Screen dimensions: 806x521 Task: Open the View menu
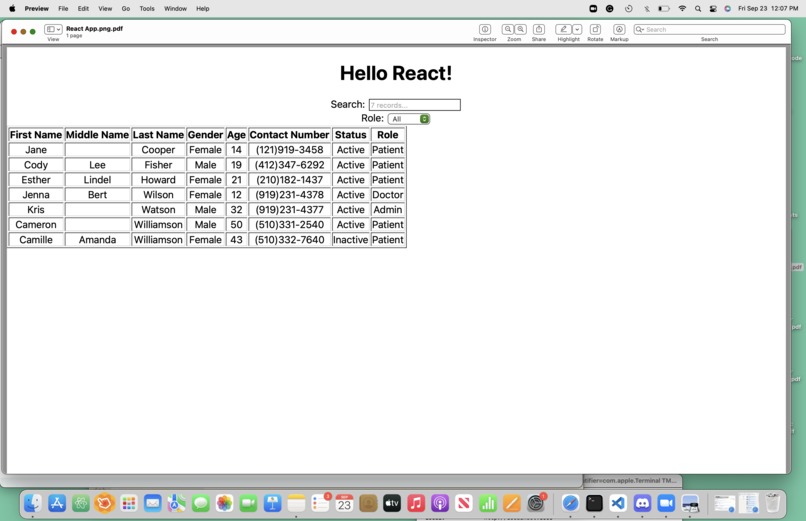[105, 8]
